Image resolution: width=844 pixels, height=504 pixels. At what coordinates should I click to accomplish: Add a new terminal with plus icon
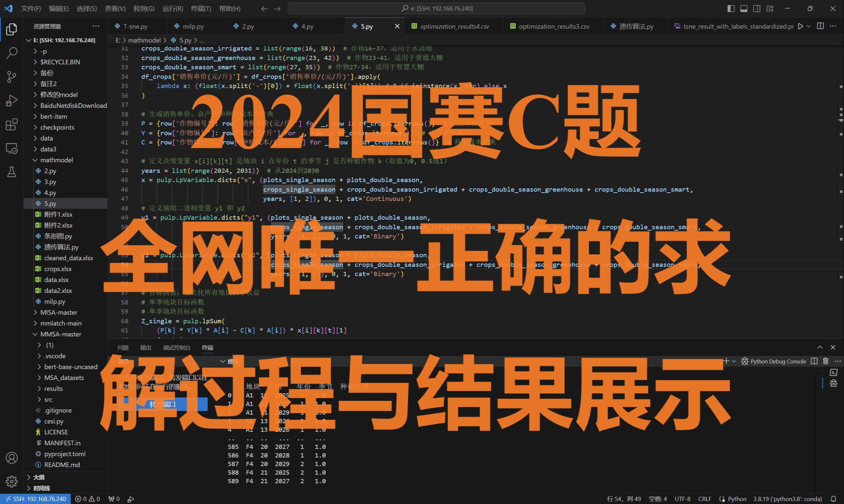click(x=726, y=361)
